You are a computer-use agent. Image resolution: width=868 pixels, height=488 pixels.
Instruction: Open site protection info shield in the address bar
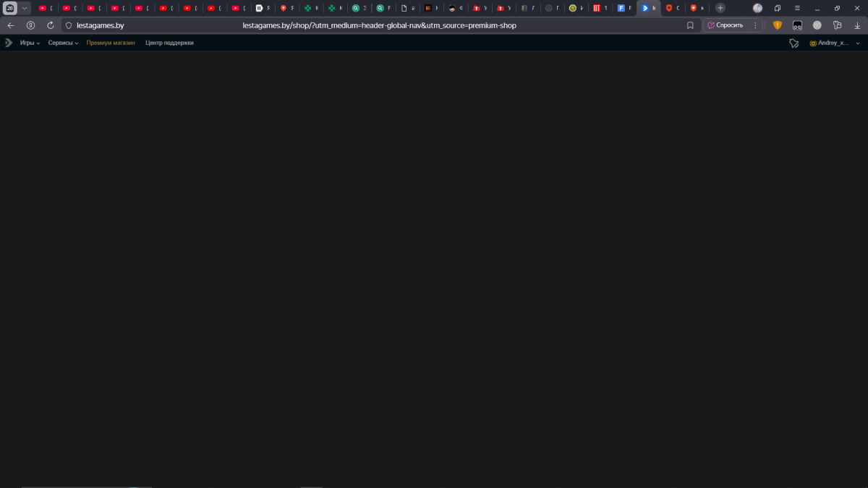69,25
